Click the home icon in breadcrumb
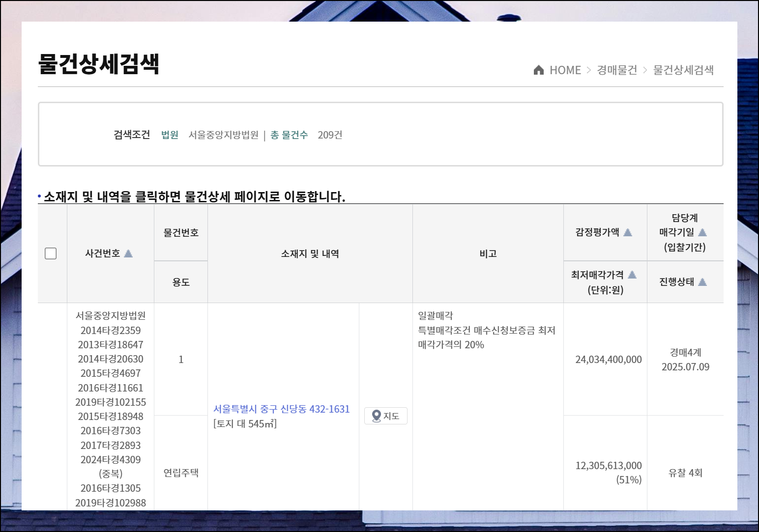759x532 pixels. pyautogui.click(x=539, y=70)
